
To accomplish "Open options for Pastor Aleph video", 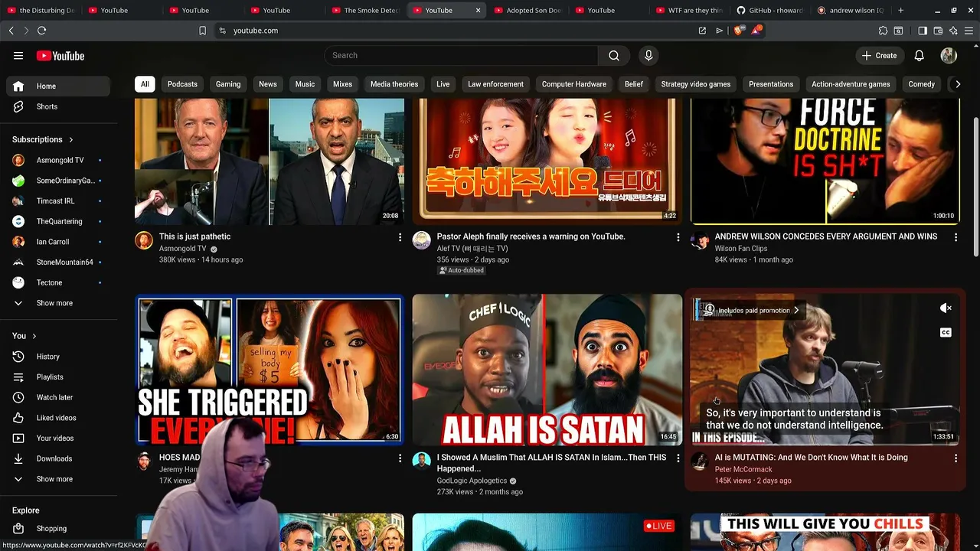I will tap(678, 237).
